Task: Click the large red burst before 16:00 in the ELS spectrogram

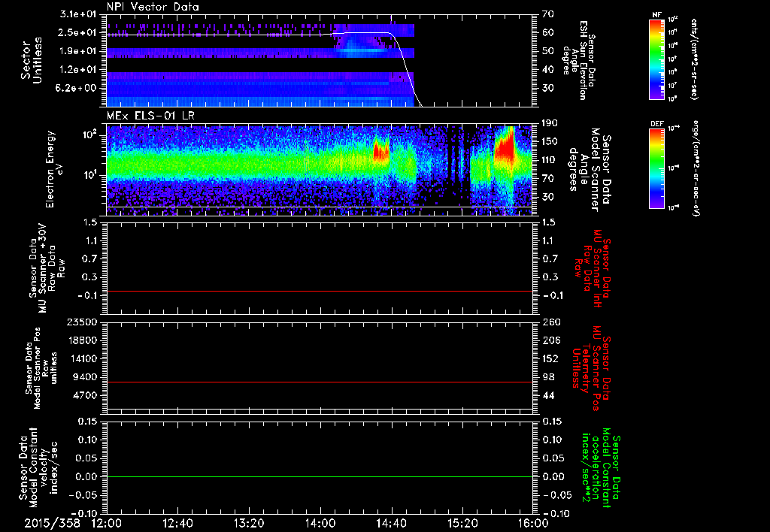Action: [x=506, y=145]
